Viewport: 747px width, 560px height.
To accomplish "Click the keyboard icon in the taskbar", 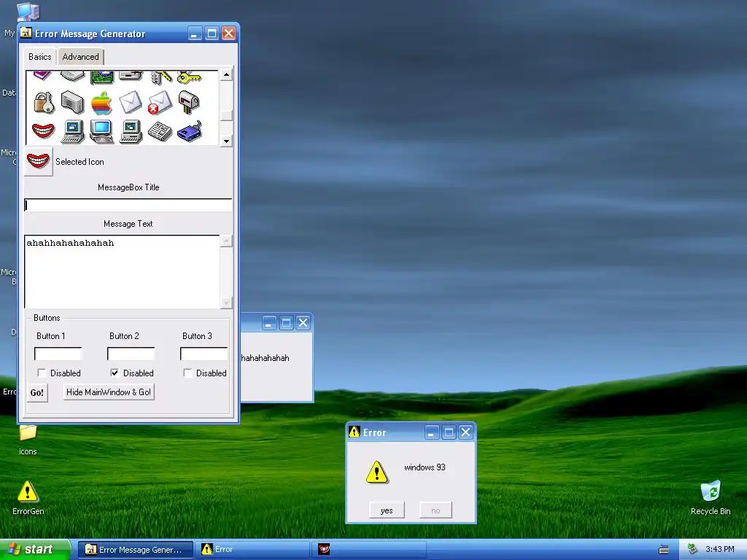I will (x=664, y=550).
